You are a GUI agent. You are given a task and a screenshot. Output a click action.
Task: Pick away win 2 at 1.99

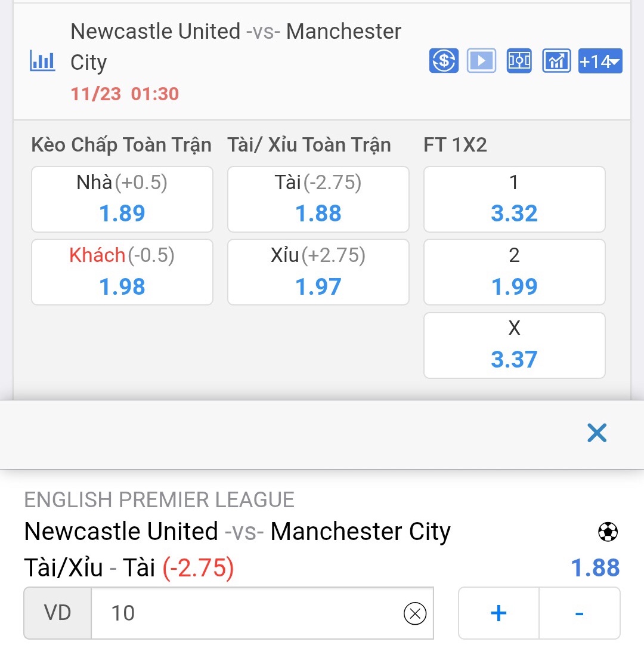tap(514, 272)
